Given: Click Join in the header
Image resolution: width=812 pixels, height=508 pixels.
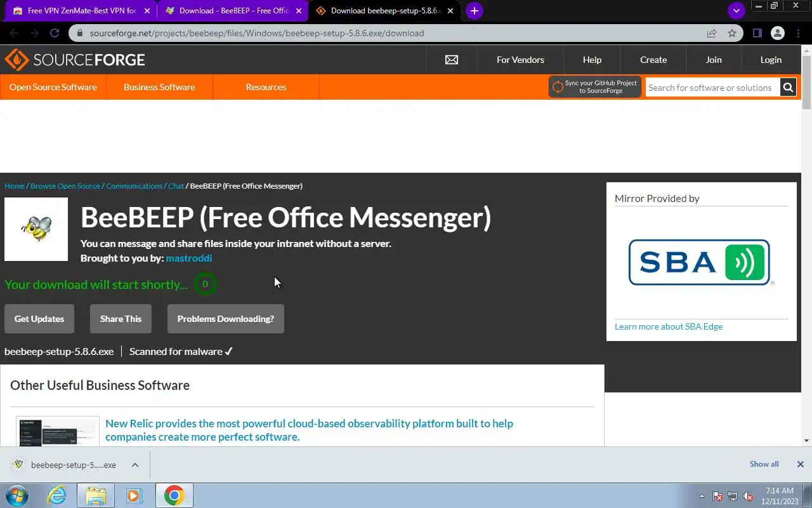Looking at the screenshot, I should point(714,60).
